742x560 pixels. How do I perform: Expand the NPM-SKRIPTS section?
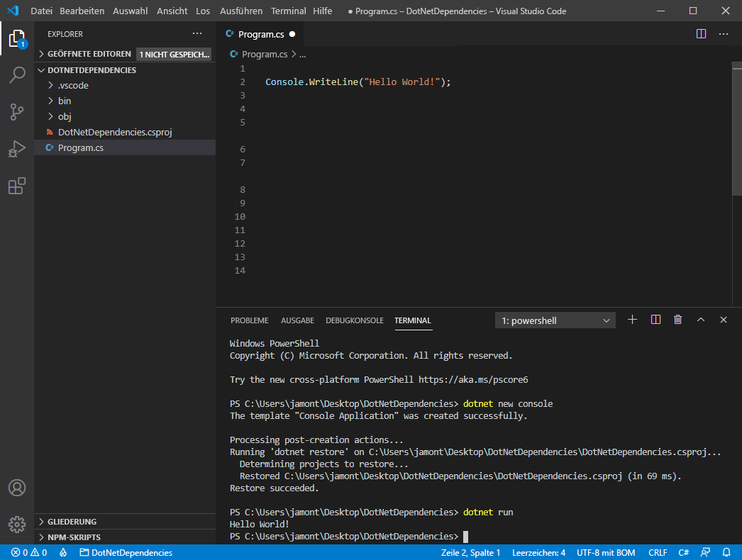coord(74,537)
